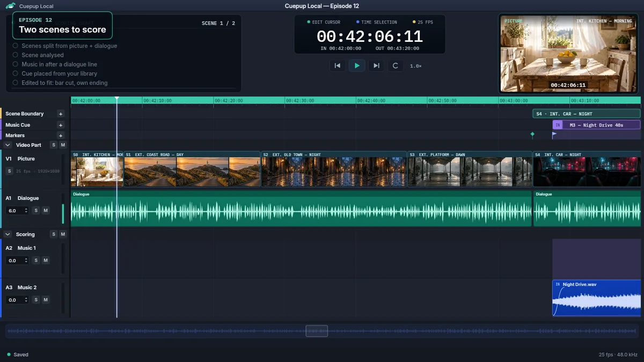Click the 00:43:00:00 mark on the timeline ruler
Viewport: 644px width, 362px height.
click(x=513, y=100)
